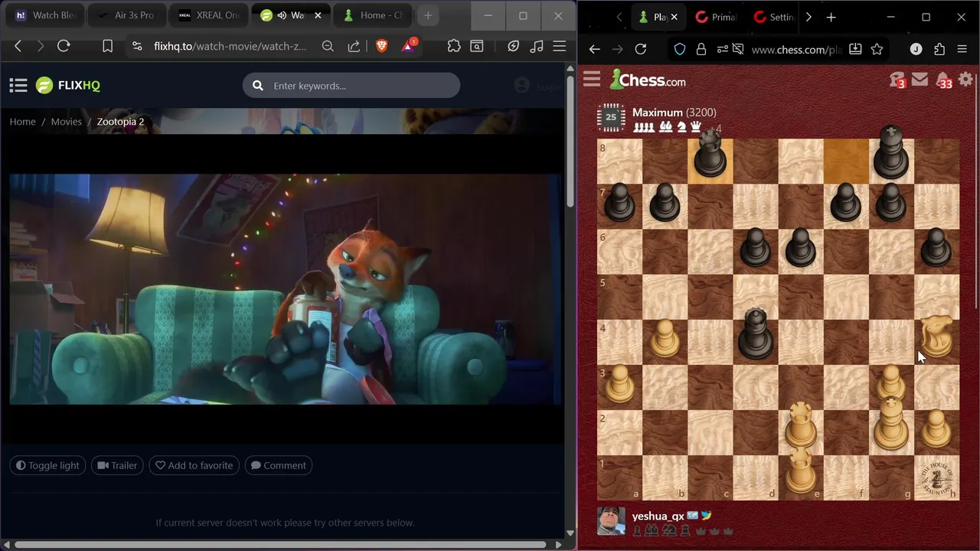This screenshot has height=551, width=980.
Task: Add the movie to favorite
Action: pos(194,465)
